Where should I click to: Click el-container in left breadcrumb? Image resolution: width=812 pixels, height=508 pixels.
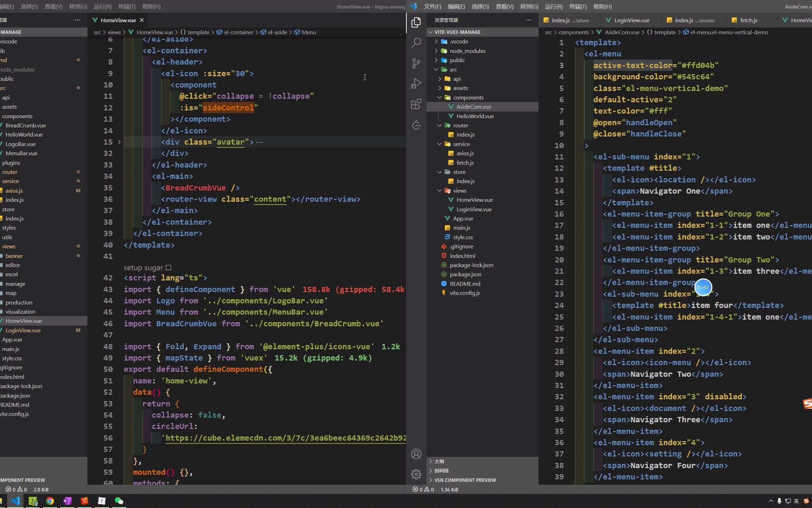coord(235,32)
